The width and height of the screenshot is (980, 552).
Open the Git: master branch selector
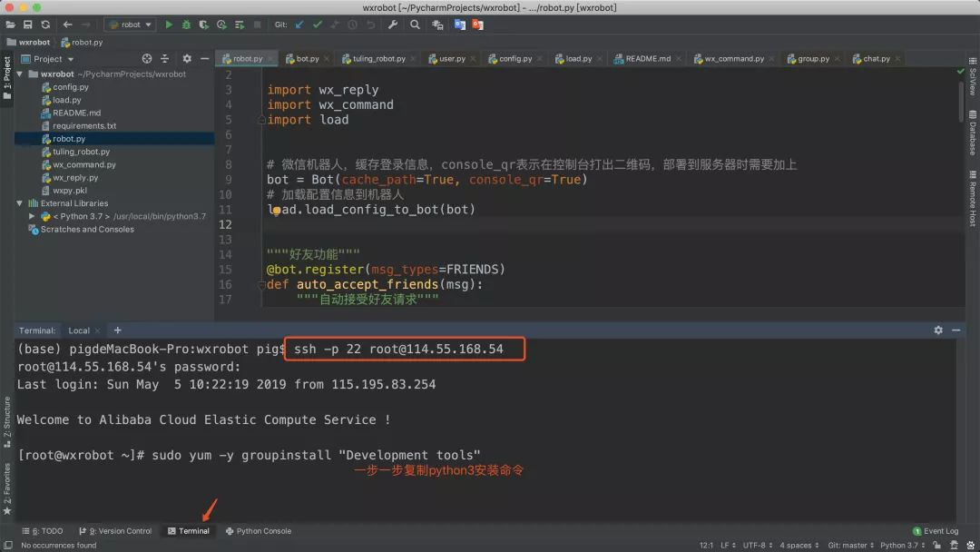click(x=850, y=545)
